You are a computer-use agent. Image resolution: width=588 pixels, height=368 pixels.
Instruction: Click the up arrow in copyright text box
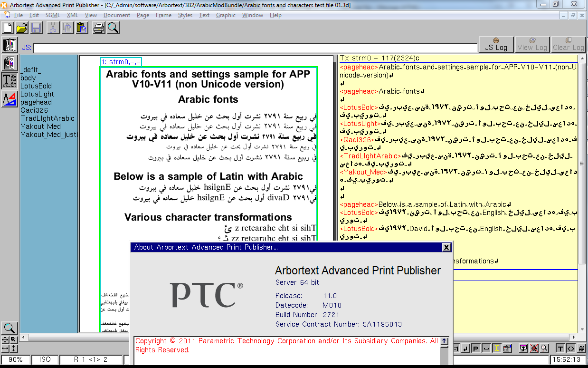[444, 341]
